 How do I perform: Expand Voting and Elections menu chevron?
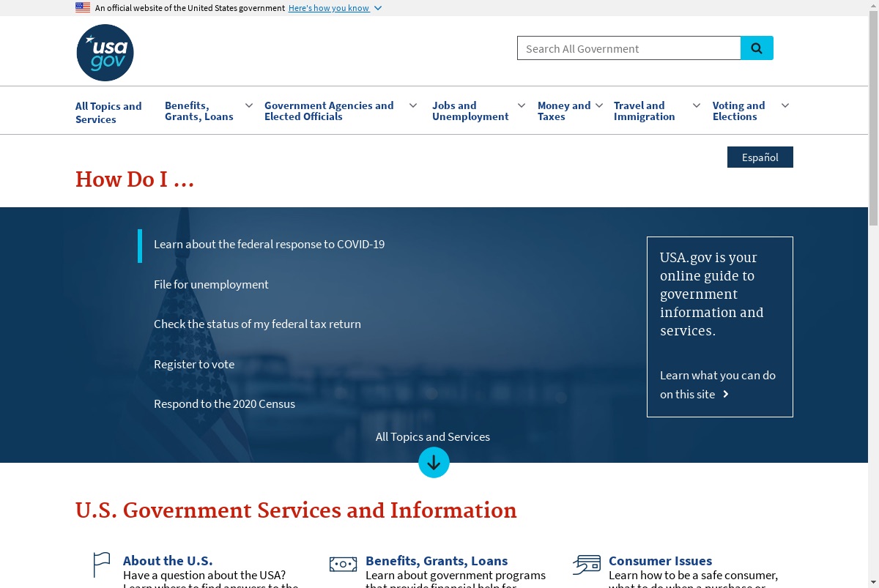click(x=785, y=105)
